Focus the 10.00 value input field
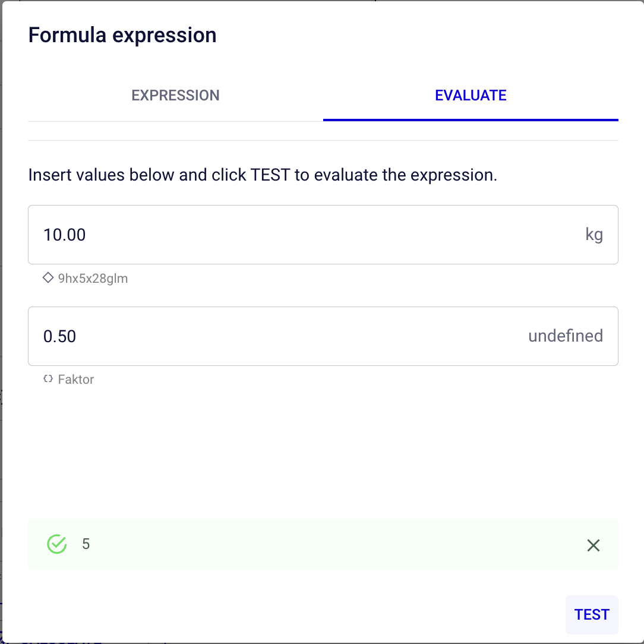This screenshot has width=644, height=644. click(x=297, y=235)
